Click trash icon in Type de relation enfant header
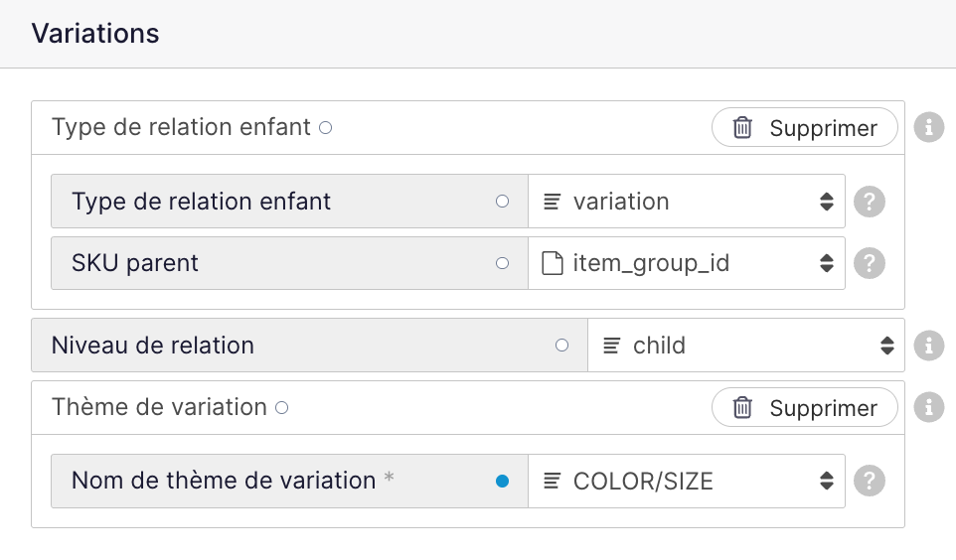 coord(742,128)
